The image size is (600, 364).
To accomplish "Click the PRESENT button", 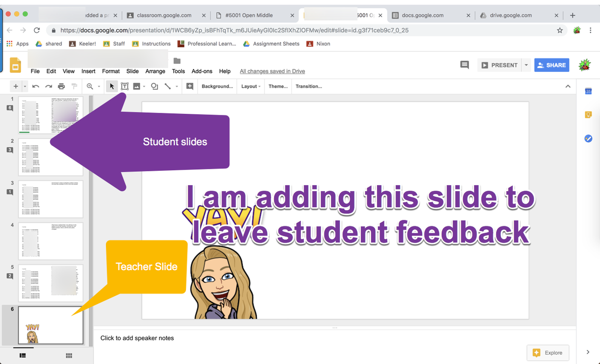I will [499, 65].
